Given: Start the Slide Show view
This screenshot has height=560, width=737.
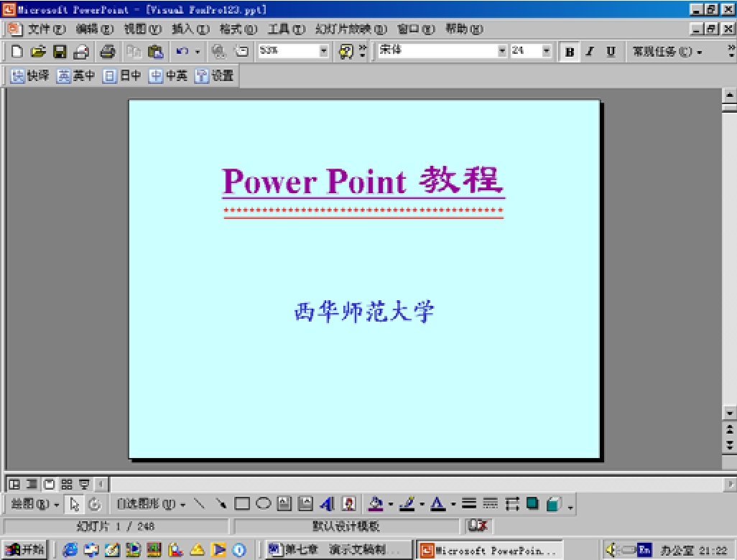Looking at the screenshot, I should pyautogui.click(x=84, y=484).
